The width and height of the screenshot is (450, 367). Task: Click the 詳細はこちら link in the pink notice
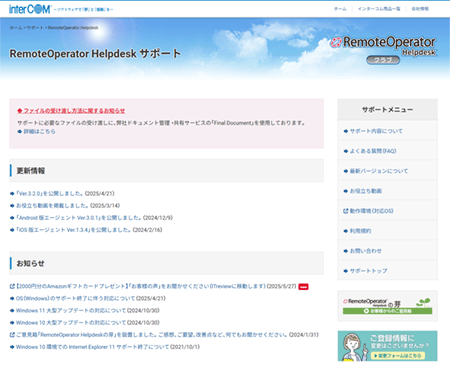coord(39,131)
